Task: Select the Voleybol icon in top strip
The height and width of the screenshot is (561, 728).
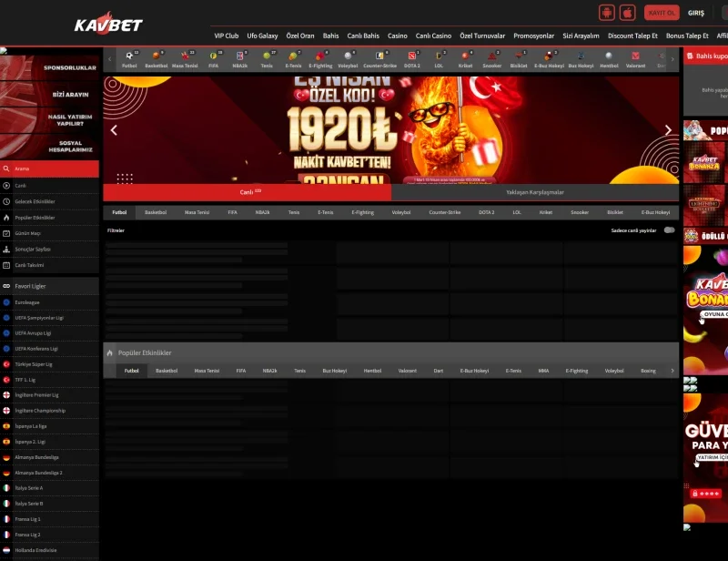Action: click(x=348, y=56)
